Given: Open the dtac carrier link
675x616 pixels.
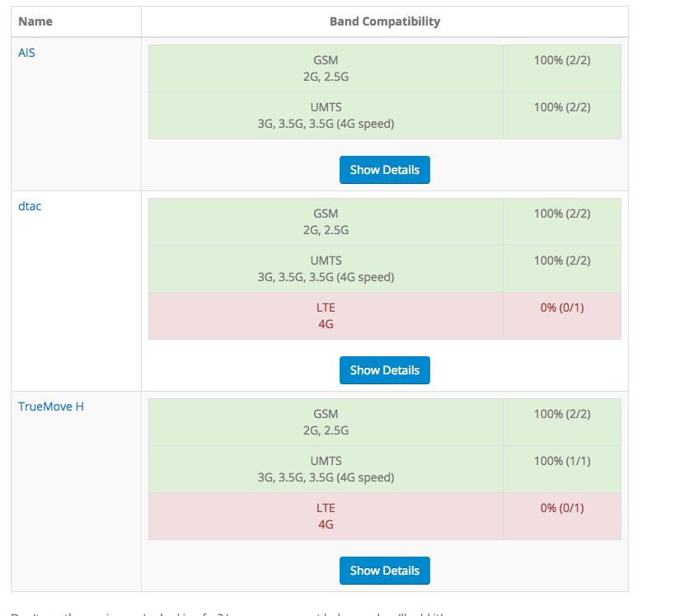Looking at the screenshot, I should [x=30, y=206].
